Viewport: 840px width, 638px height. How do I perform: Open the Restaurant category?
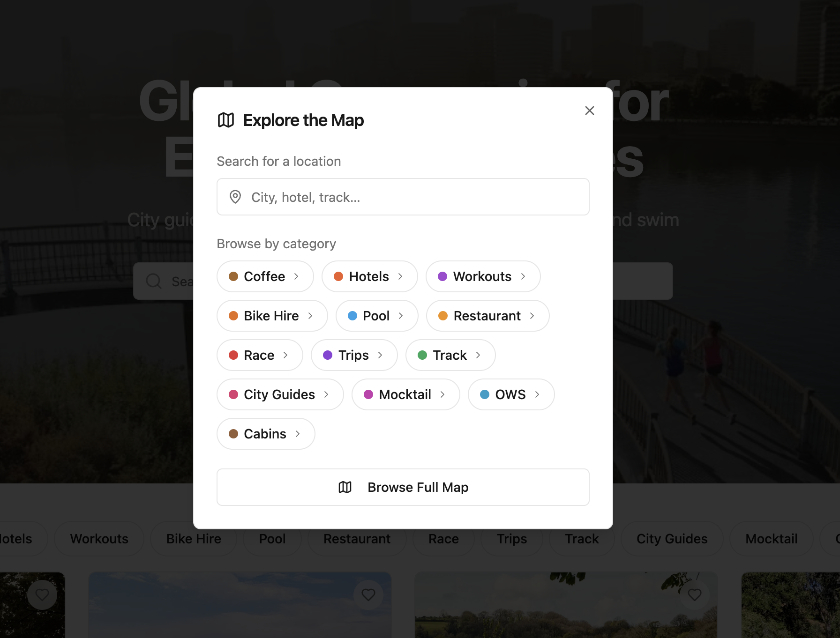(488, 316)
